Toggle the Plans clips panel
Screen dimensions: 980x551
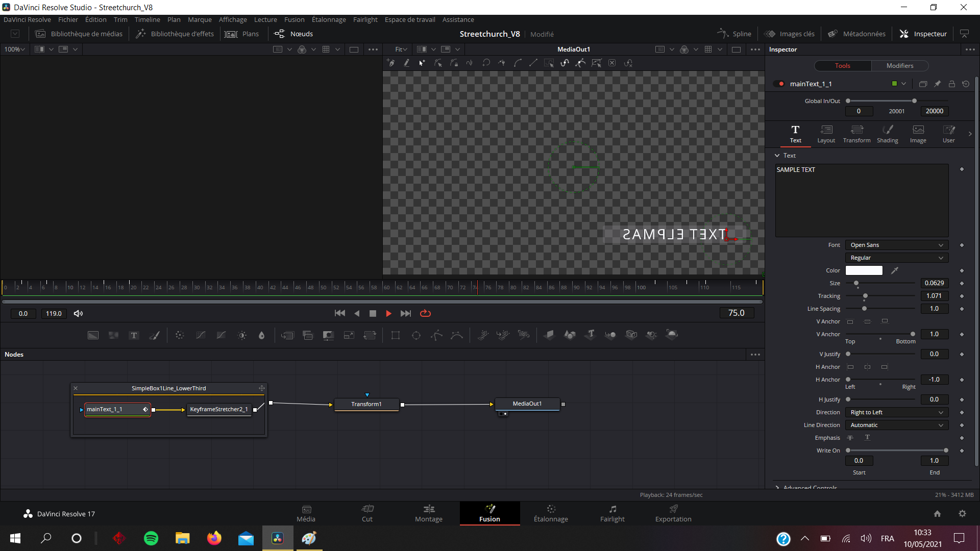pyautogui.click(x=242, y=34)
